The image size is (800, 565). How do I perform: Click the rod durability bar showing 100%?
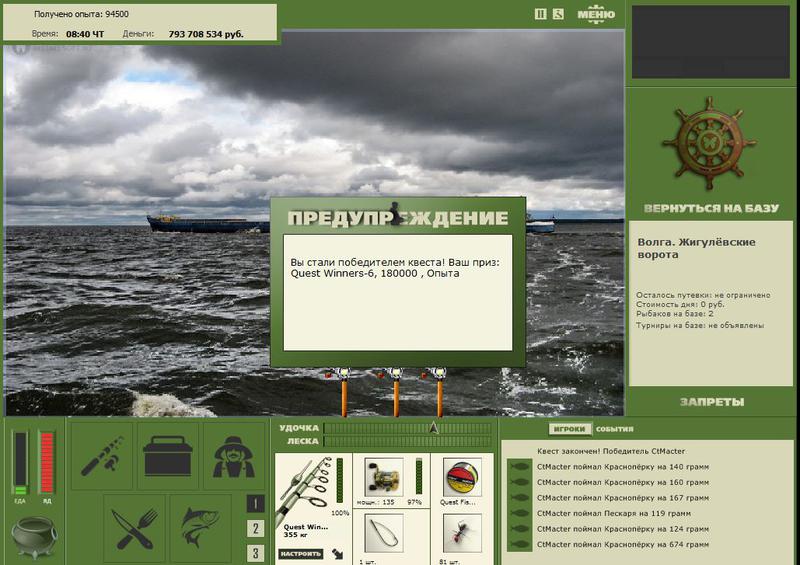[340, 480]
